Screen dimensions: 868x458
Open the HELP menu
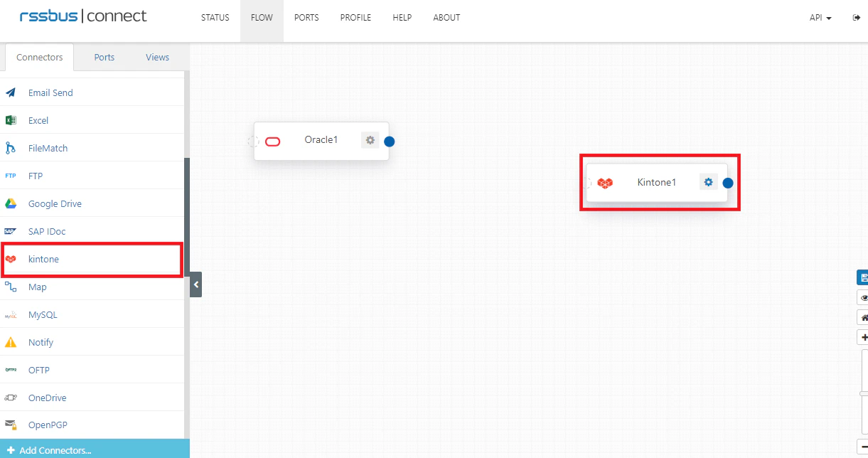pos(402,18)
